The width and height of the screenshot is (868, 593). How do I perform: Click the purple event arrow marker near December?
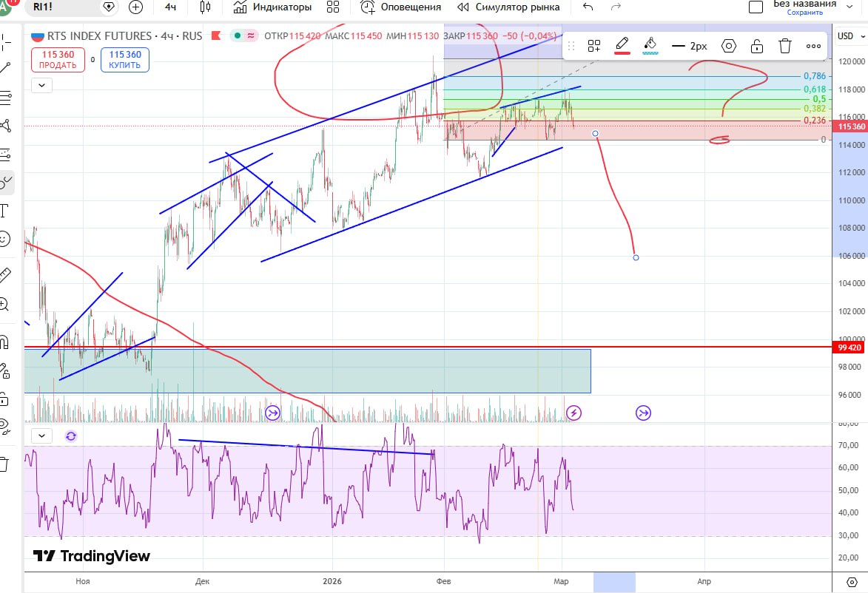coord(273,413)
